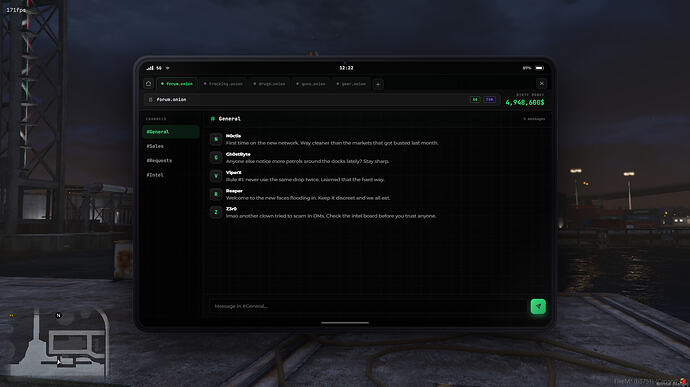Viewport: 690px width, 387px height.
Task: Click message about Rule #1 drop
Action: [x=305, y=180]
